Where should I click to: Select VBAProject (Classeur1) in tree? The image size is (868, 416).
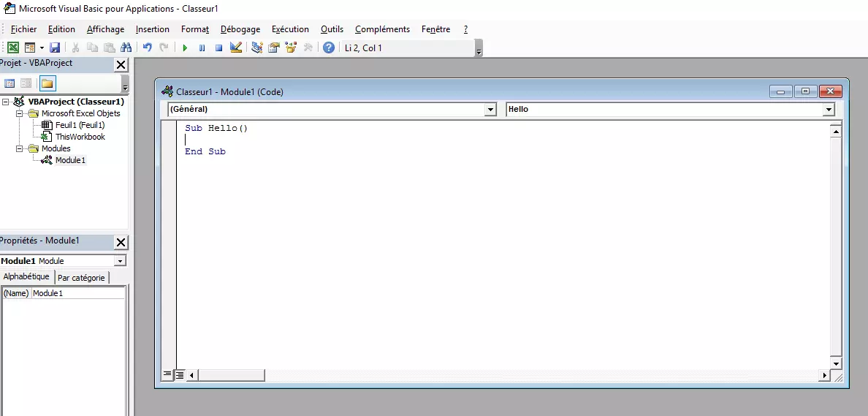77,102
